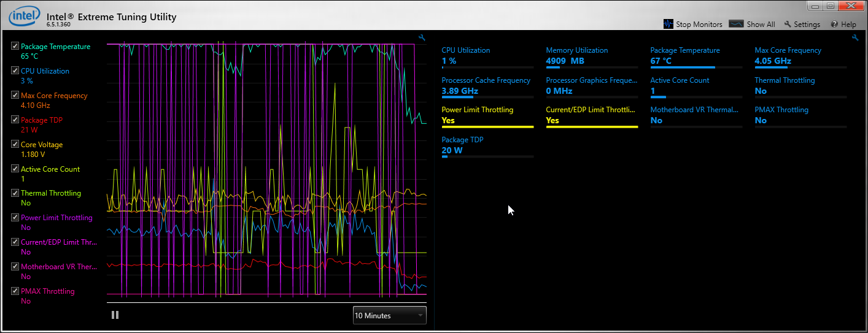868x333 pixels.
Task: Click the 65 °C legend value
Action: [x=29, y=56]
